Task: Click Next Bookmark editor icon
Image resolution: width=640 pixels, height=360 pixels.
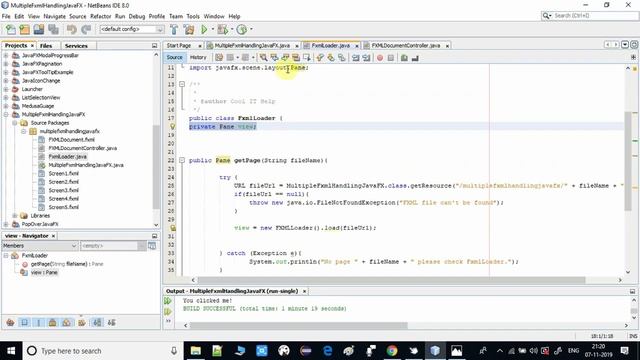Action: (x=331, y=58)
